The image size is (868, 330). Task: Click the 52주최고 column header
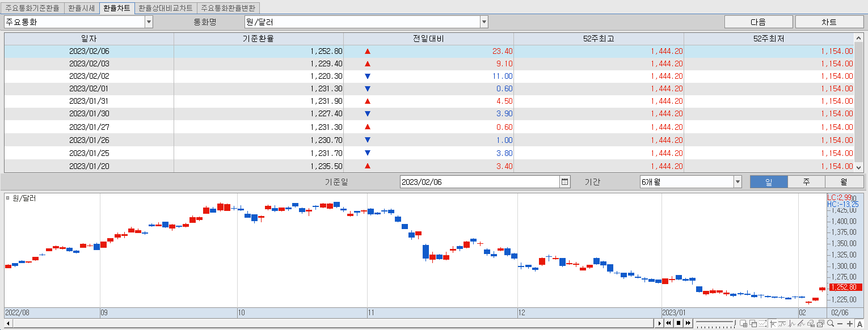599,39
